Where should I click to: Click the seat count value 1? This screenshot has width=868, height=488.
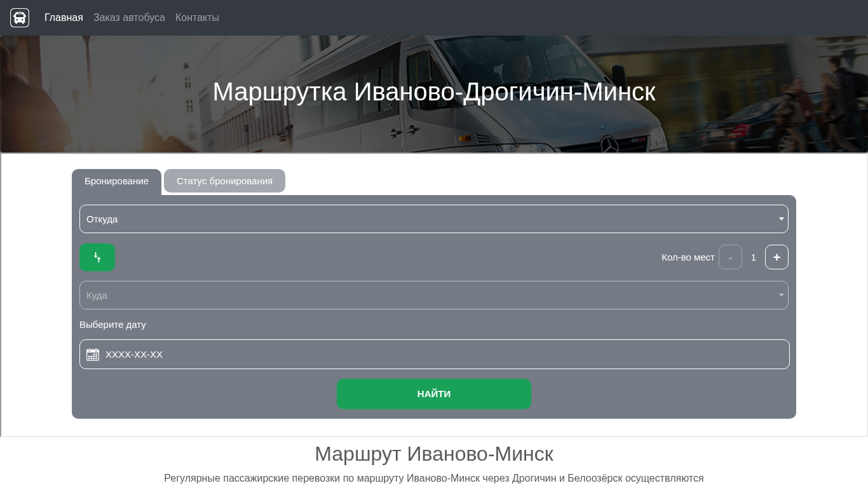pos(754,257)
